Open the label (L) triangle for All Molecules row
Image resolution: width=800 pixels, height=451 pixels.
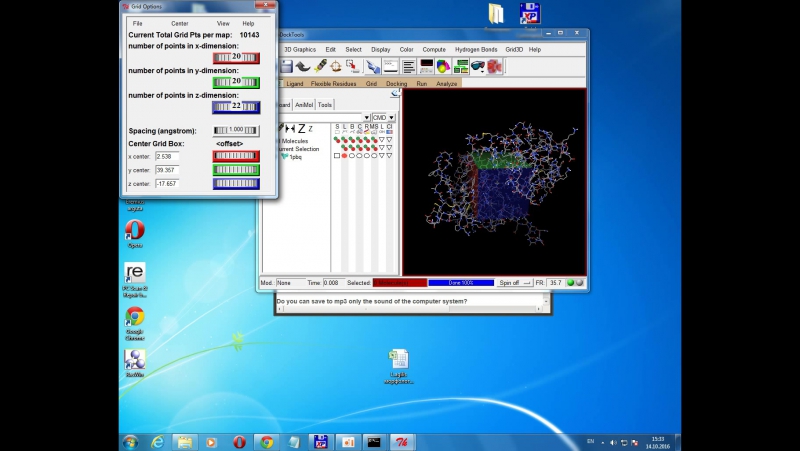click(382, 140)
